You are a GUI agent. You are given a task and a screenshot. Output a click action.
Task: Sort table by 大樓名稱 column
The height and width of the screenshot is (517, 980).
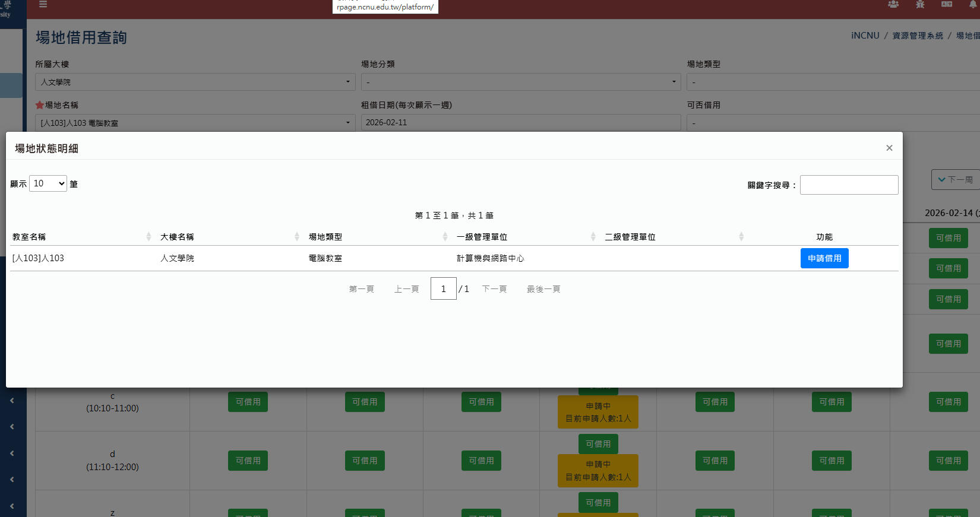click(230, 237)
